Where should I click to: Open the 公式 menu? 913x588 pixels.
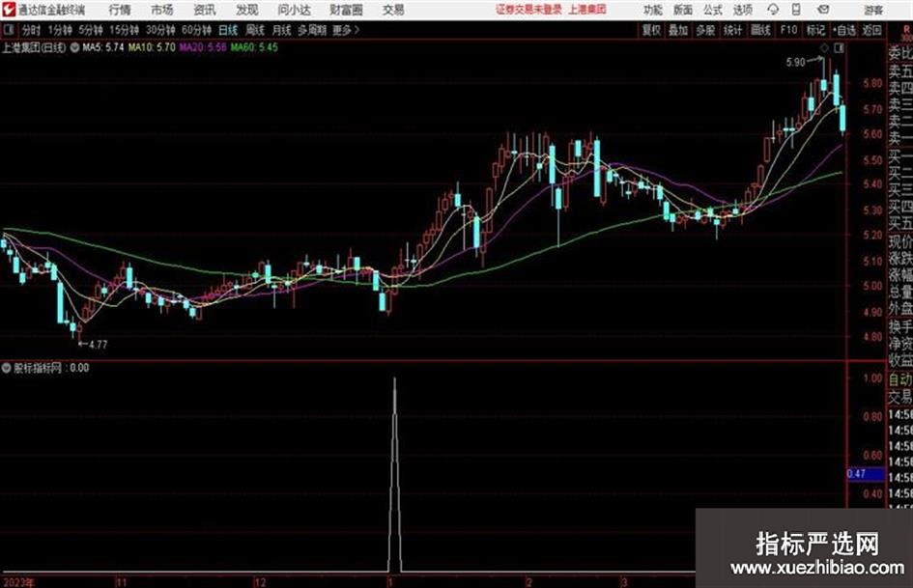(x=713, y=10)
